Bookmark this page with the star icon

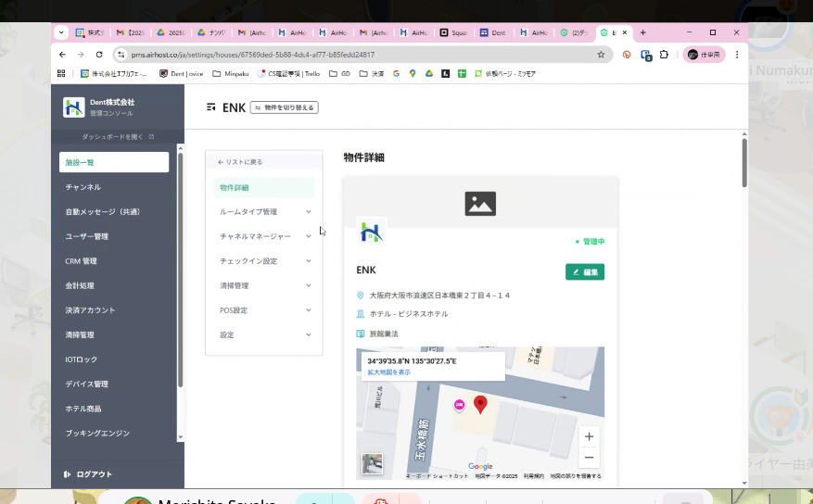(x=601, y=55)
